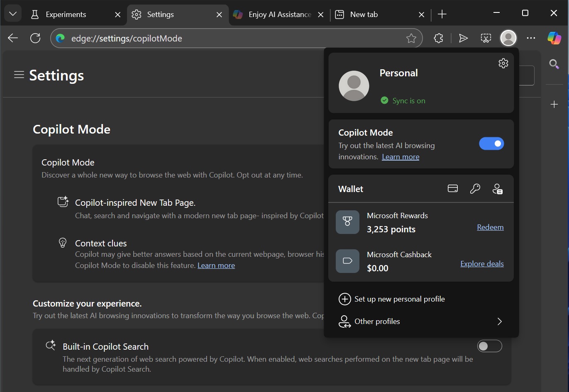Click Wallet personal info icon
Image resolution: width=569 pixels, height=392 pixels.
(497, 189)
